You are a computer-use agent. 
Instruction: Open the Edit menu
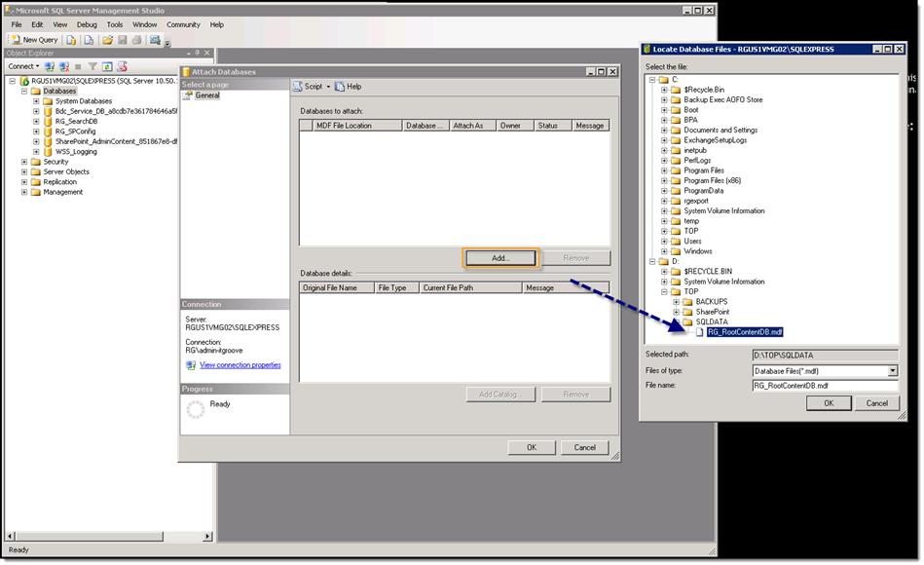(x=37, y=24)
